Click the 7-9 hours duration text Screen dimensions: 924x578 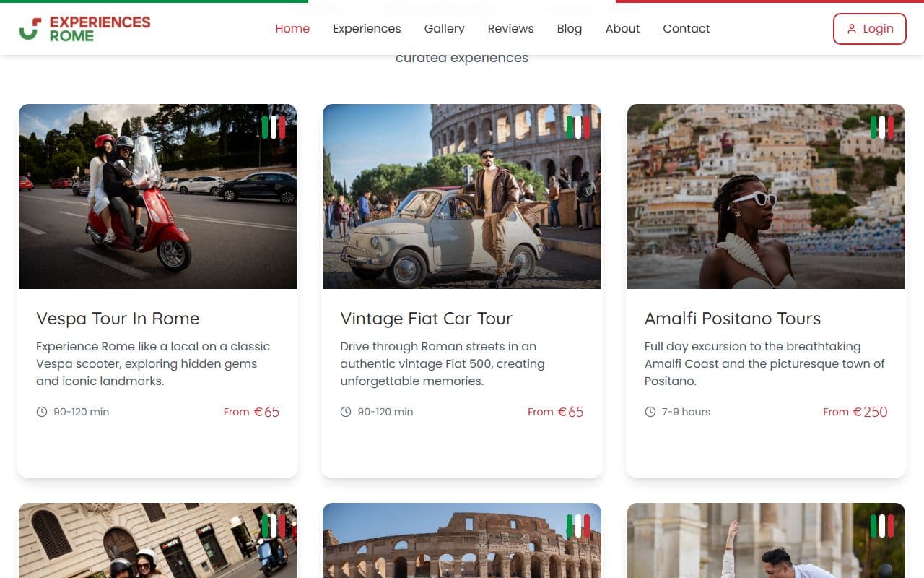click(686, 412)
